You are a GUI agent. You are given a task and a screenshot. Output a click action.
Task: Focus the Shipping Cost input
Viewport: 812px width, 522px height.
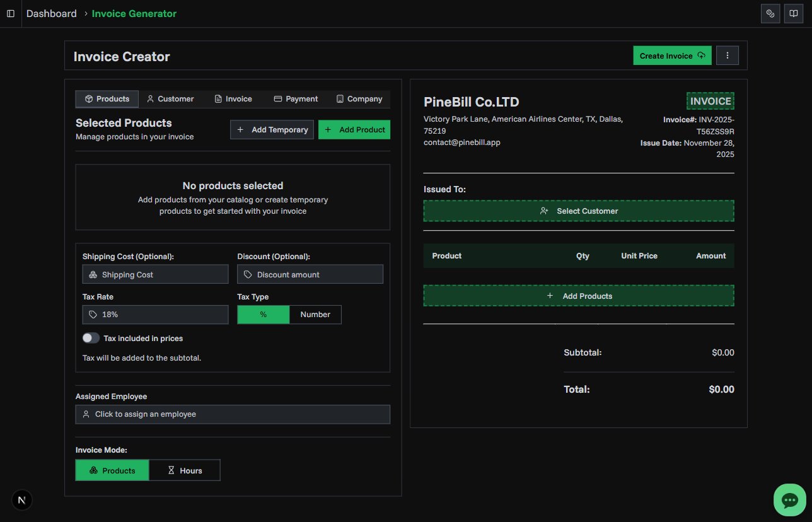pos(155,274)
